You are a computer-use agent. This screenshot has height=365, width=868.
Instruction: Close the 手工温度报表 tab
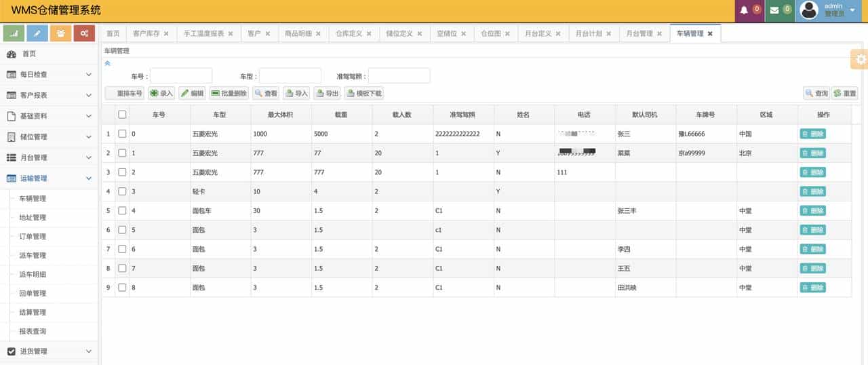pos(231,33)
